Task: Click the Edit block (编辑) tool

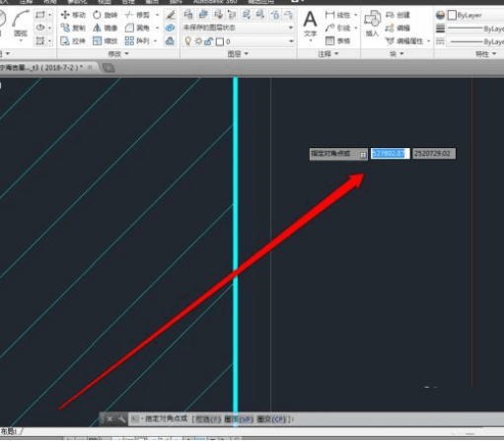Action: [397, 28]
